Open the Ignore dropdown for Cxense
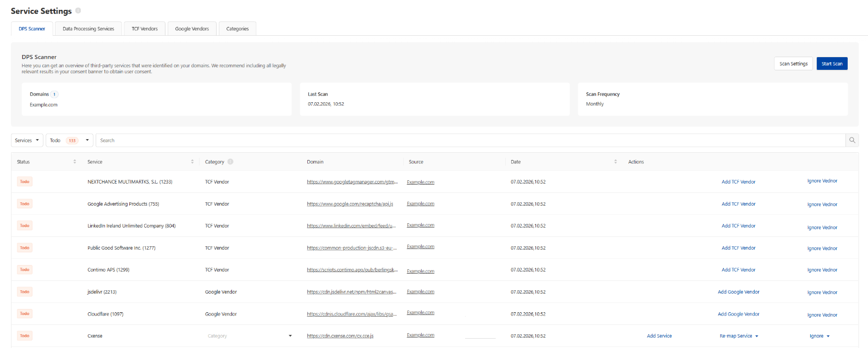This screenshot has width=868, height=348. click(x=820, y=336)
